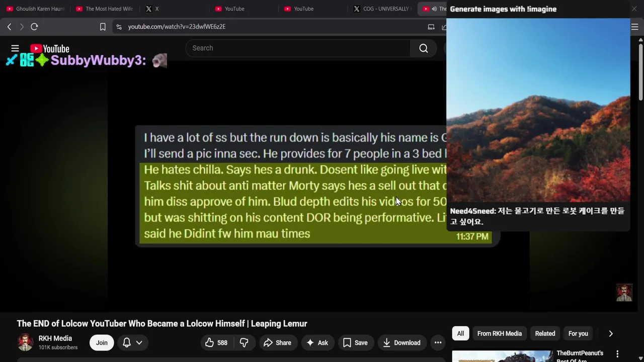The width and height of the screenshot is (644, 362).
Task: Go back in browser history
Action: pos(9,27)
